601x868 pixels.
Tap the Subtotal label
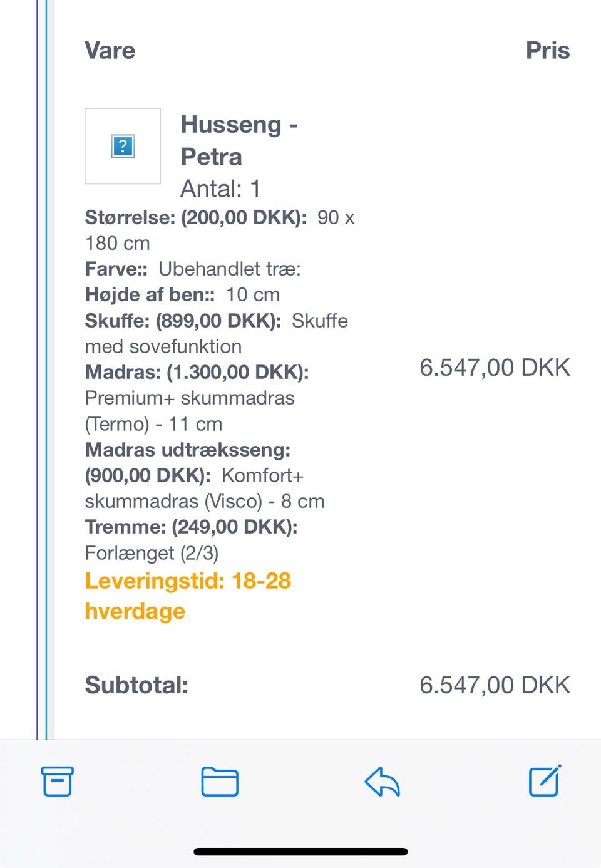point(136,685)
